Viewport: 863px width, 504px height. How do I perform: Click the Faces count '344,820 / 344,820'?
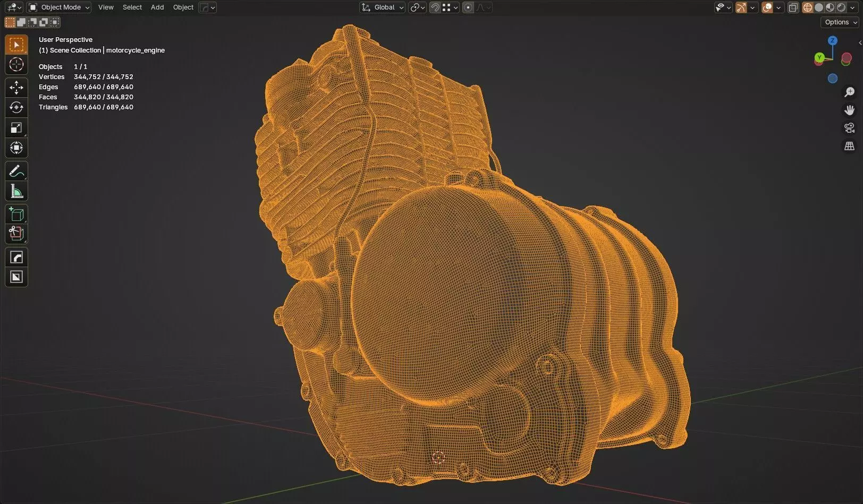[104, 97]
